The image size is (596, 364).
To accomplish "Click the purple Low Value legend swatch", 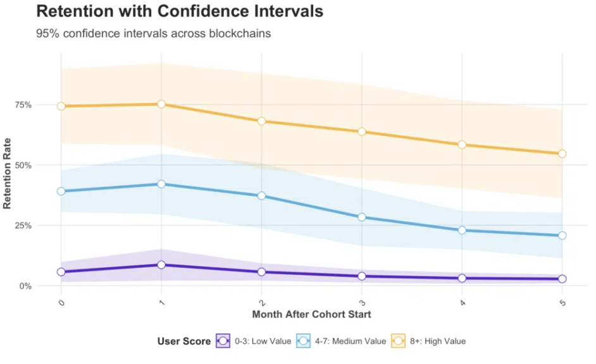I will click(x=222, y=341).
